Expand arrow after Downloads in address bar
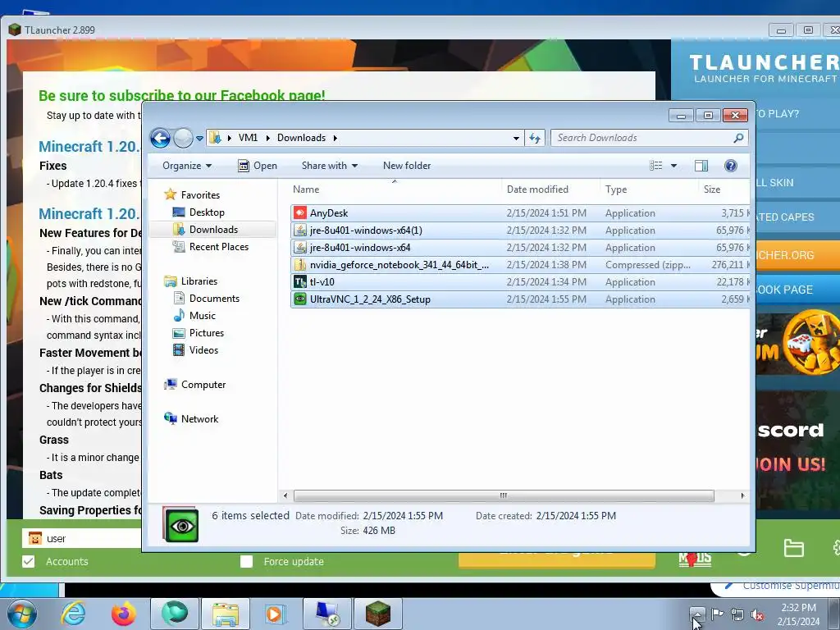The image size is (840, 630). (x=336, y=138)
